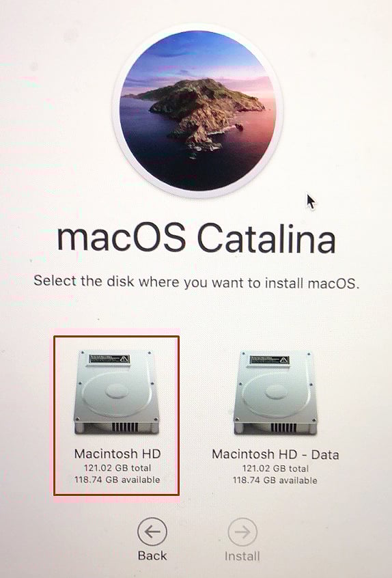The width and height of the screenshot is (392, 578).
Task: Select the Macintosh HD - Data disk icon
Action: (276, 392)
